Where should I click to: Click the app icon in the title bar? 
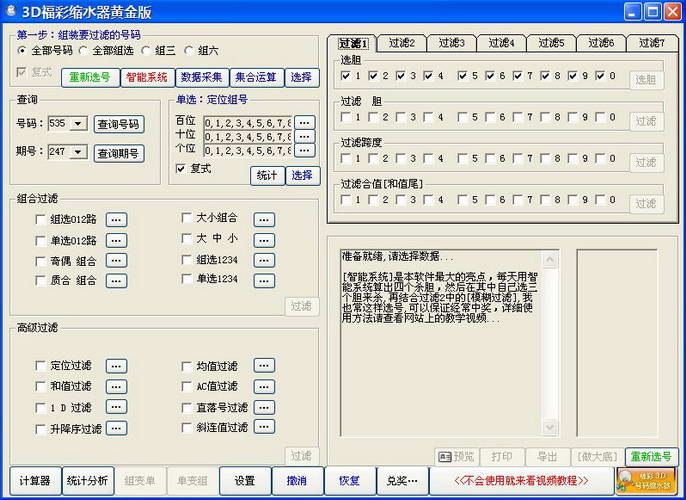[x=11, y=10]
